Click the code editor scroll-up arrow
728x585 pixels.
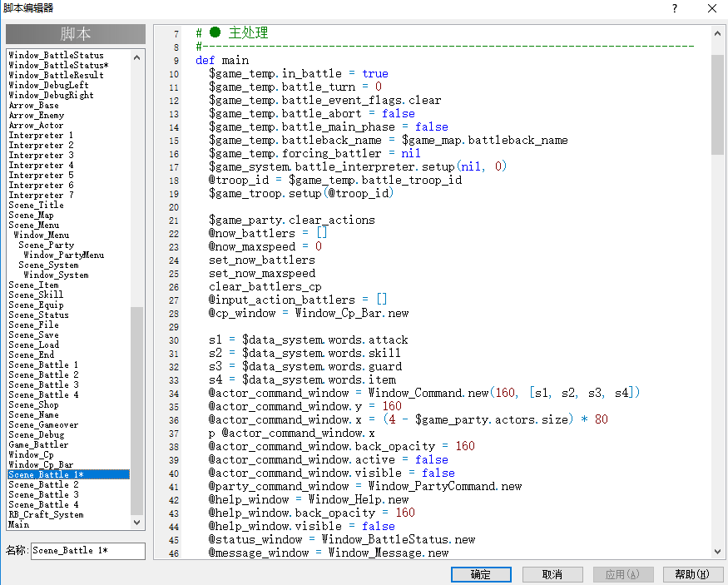click(717, 33)
